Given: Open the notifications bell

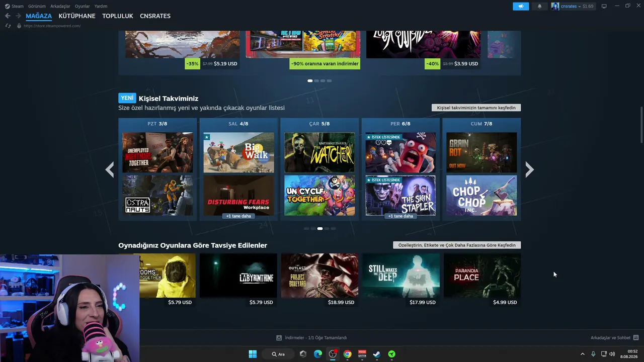Looking at the screenshot, I should point(540,6).
